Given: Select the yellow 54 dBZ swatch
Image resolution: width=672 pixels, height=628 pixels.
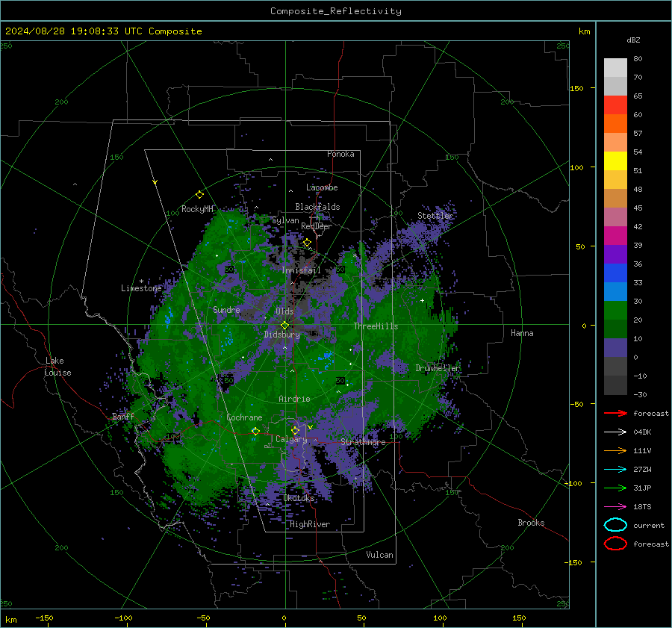Looking at the screenshot, I should 615,161.
